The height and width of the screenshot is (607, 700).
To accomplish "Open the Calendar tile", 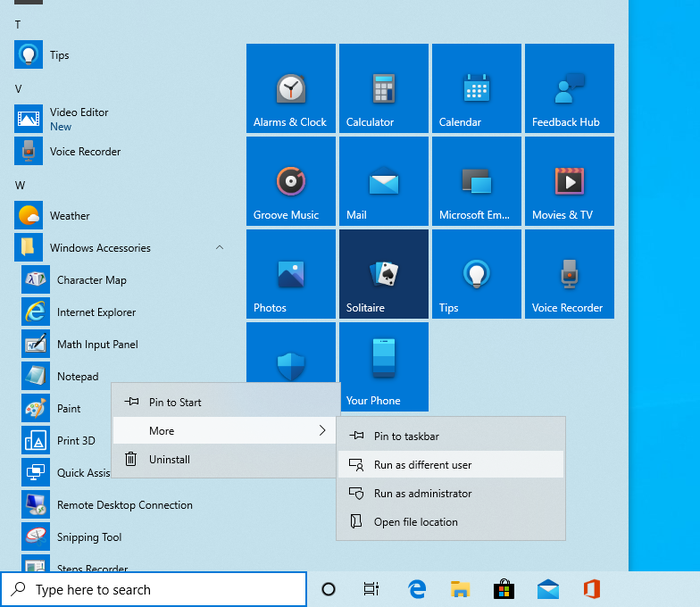I will pyautogui.click(x=476, y=88).
